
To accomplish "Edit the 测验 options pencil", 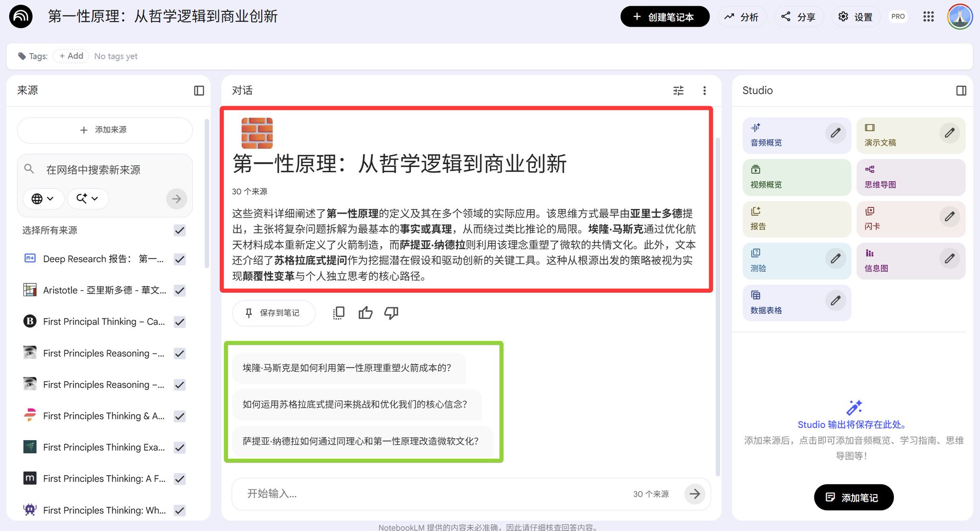I will pos(835,259).
